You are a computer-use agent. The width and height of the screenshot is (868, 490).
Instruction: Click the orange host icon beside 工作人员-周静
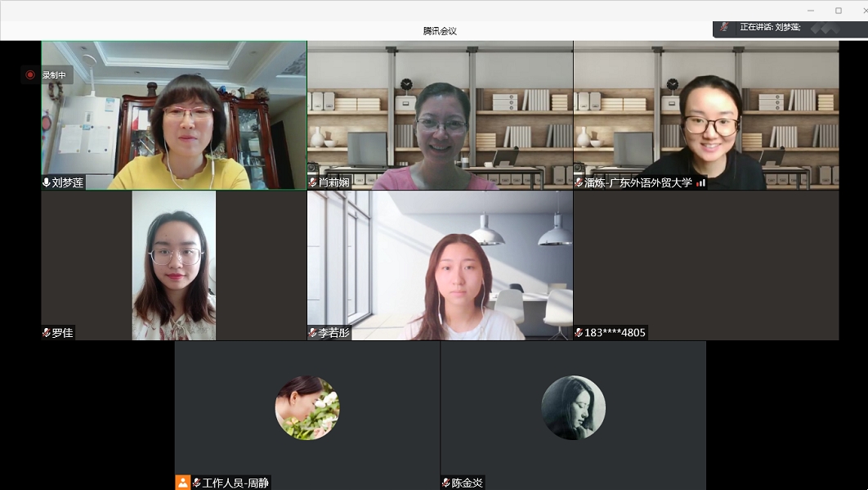tap(182, 483)
